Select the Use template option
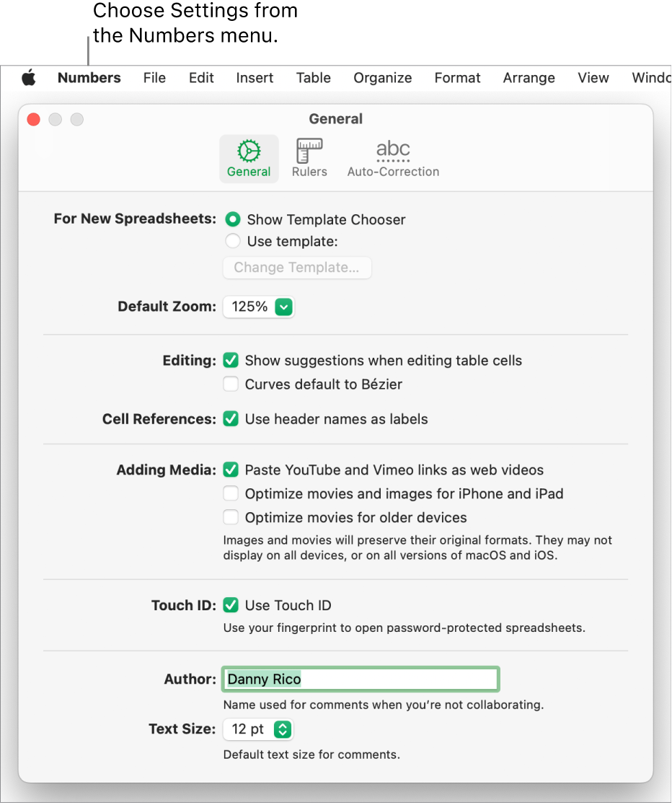Image resolution: width=672 pixels, height=805 pixels. 232,241
